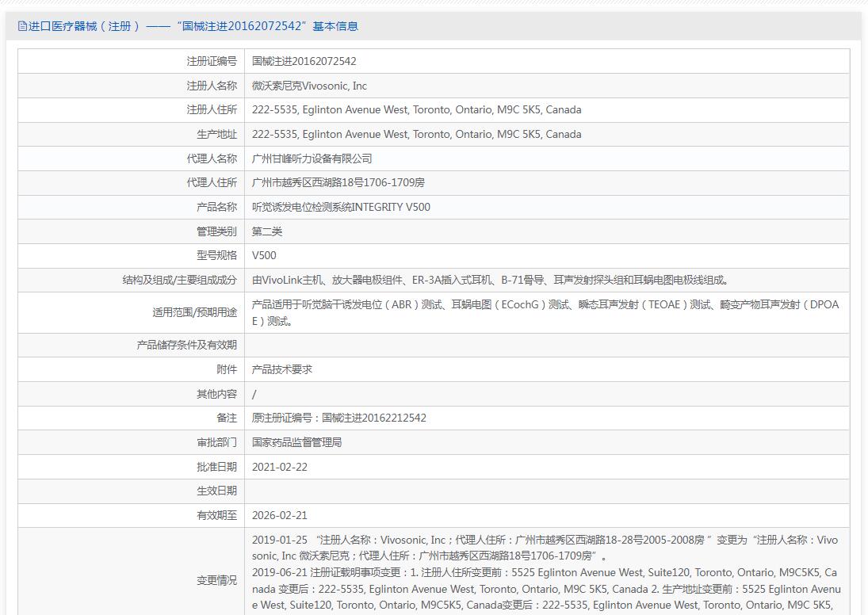Select the change entry dated 2019-01-25
Viewport: 868px width, 615px height.
point(545,548)
